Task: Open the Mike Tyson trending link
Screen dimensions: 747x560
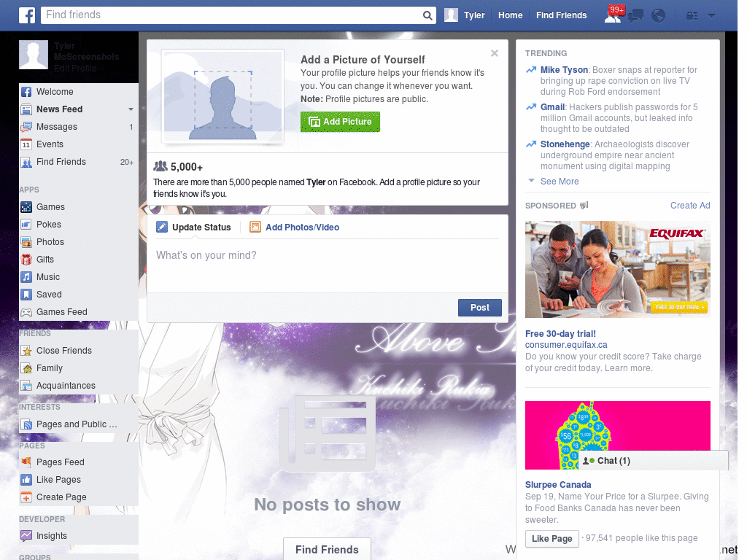Action: pos(564,70)
